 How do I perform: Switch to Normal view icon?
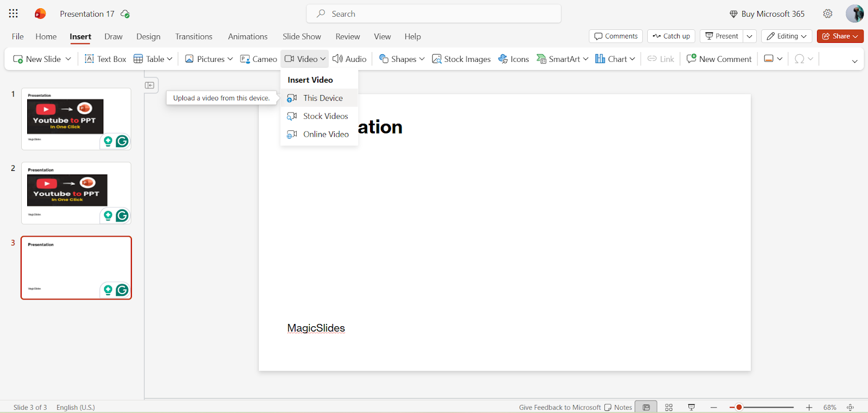(x=646, y=407)
